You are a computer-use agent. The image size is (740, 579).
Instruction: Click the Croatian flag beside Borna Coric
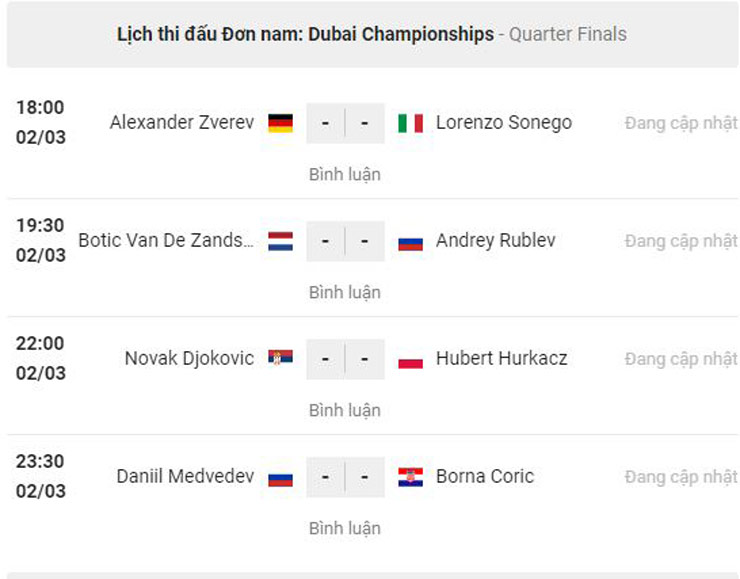tap(410, 477)
